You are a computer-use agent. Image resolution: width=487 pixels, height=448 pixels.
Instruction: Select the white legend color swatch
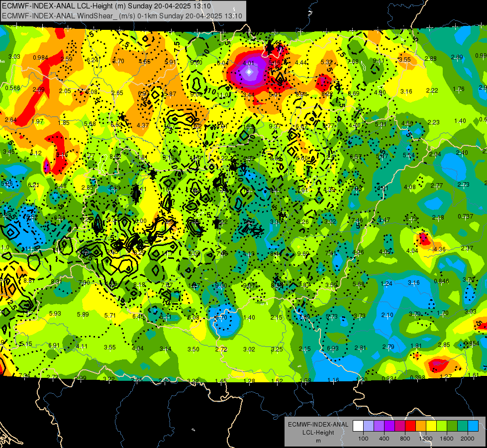[358, 426]
